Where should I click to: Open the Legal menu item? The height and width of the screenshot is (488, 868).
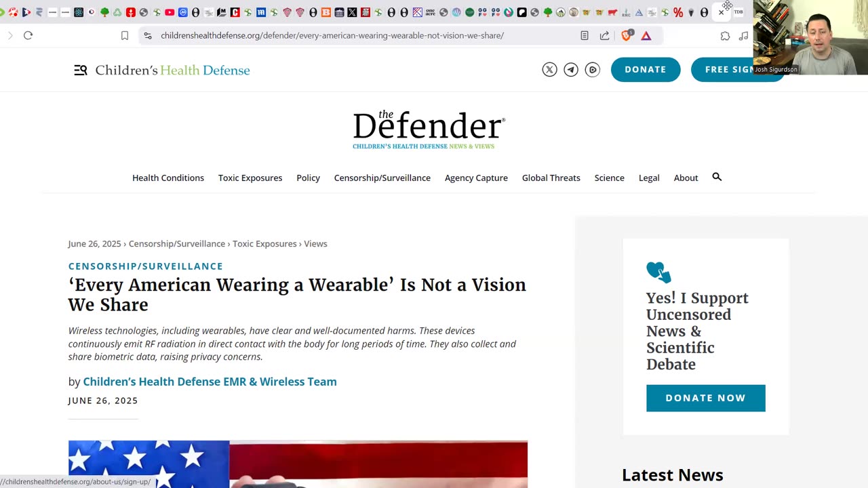(649, 178)
